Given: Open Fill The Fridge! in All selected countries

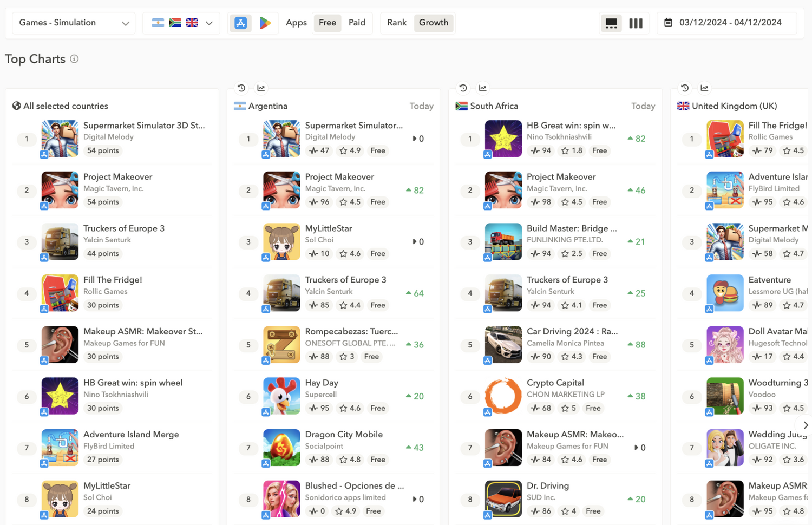Looking at the screenshot, I should (113, 280).
